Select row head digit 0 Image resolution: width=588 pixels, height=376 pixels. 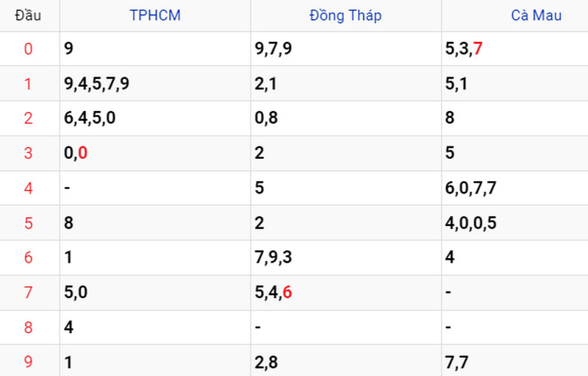[28, 49]
